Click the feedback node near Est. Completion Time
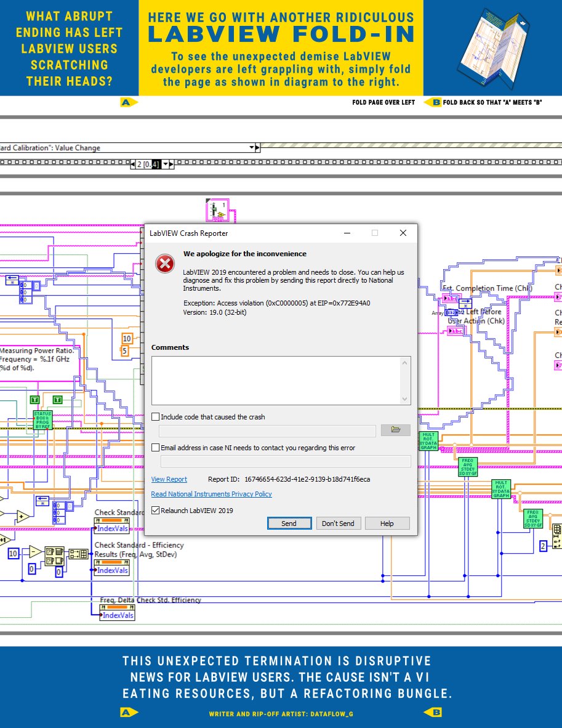 click(465, 304)
